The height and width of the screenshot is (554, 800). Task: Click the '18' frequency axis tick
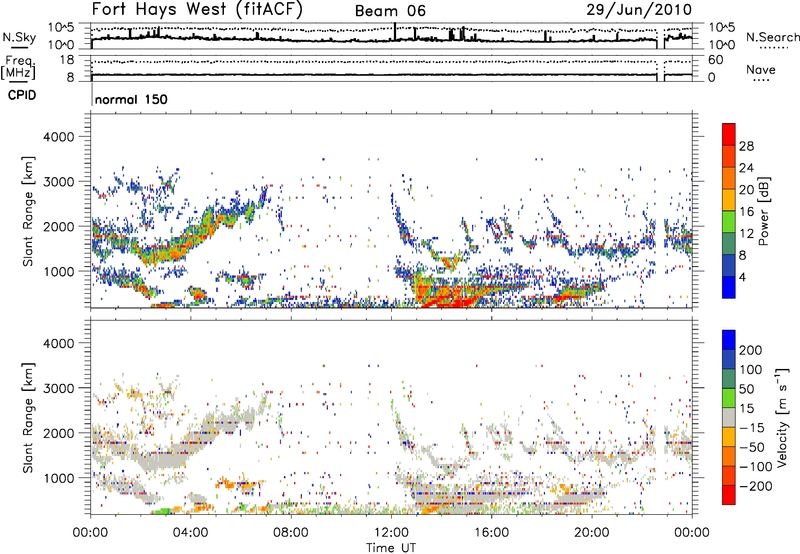(67, 60)
